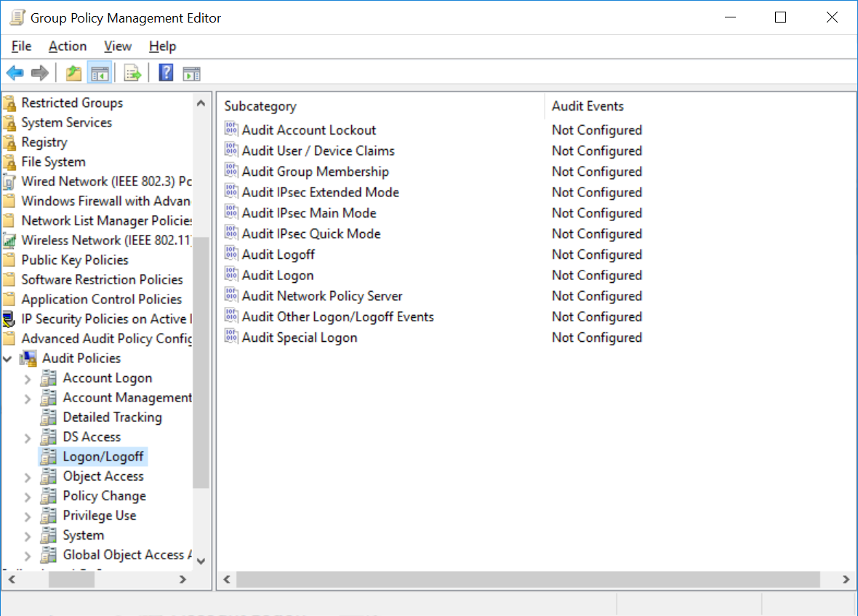Viewport: 858px width, 616px height.
Task: Open the Action menu
Action: point(67,46)
